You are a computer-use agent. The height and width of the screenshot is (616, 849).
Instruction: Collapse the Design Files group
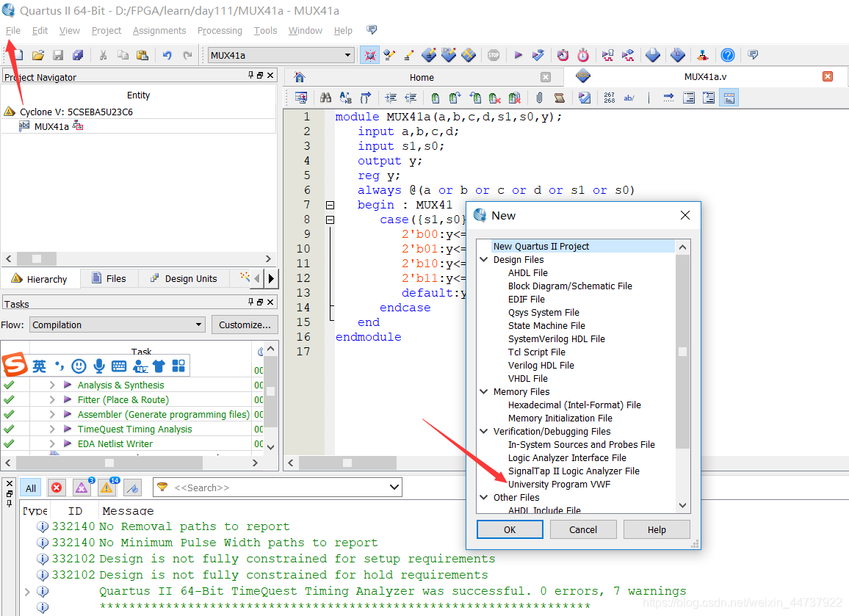click(x=484, y=259)
